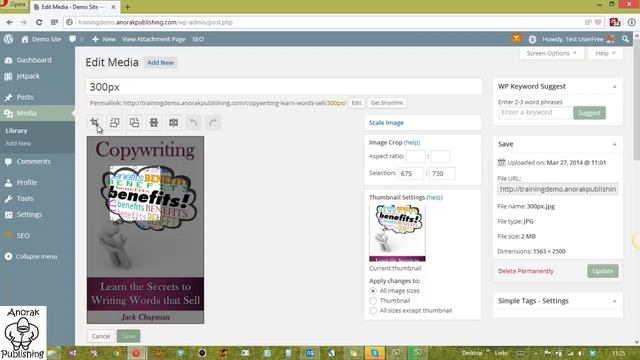Viewport: 640px width, 360px height.
Task: Select All sizes except thumbnail radio
Action: (373, 311)
